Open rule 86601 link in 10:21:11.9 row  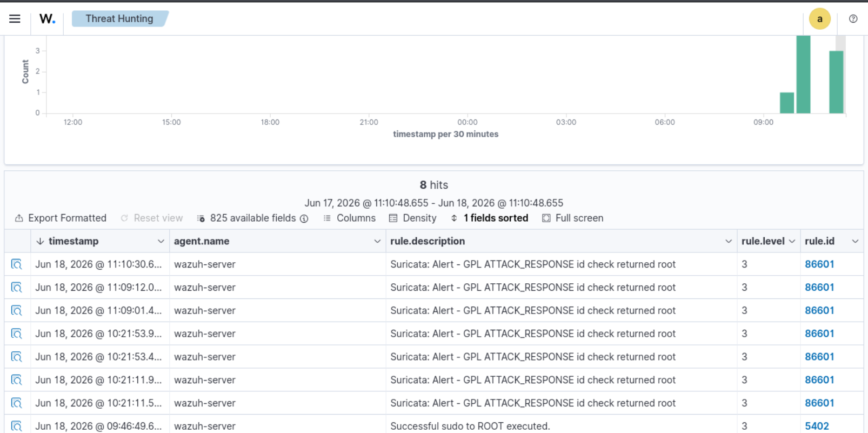coord(819,380)
